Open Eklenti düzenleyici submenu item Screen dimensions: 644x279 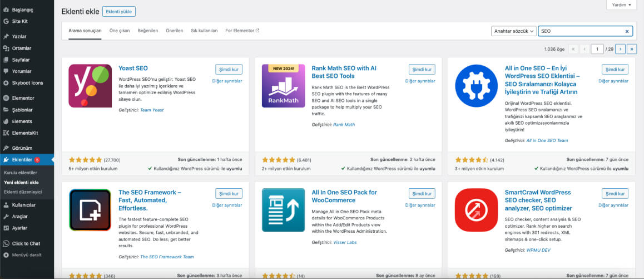(x=23, y=192)
